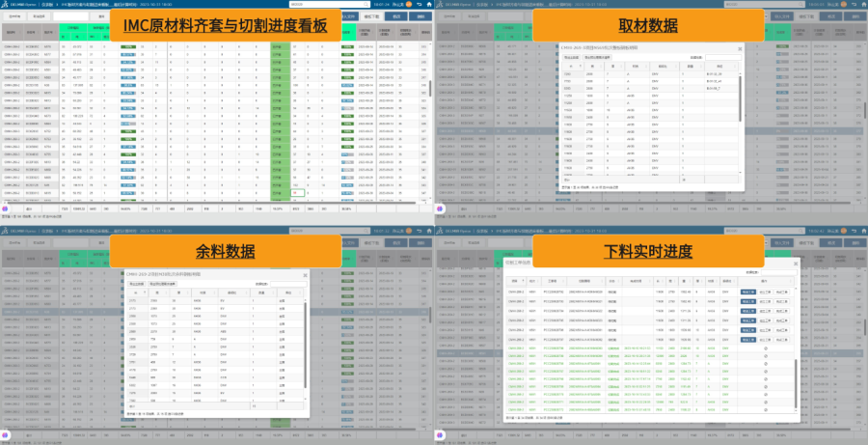
Task: Click back arrow icon in IMC看板 screen header
Action: [x=420, y=4]
